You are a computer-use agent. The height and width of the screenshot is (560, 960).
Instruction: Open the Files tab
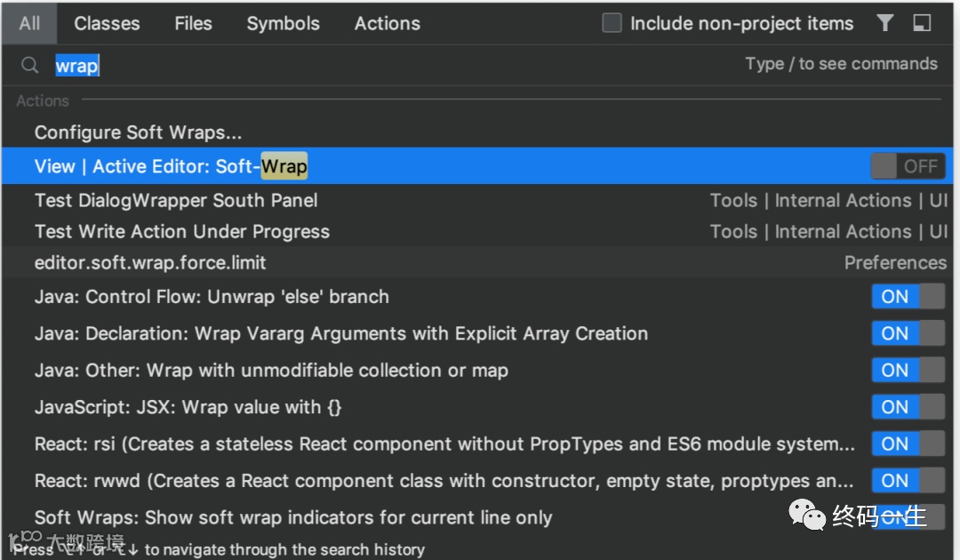pyautogui.click(x=193, y=23)
